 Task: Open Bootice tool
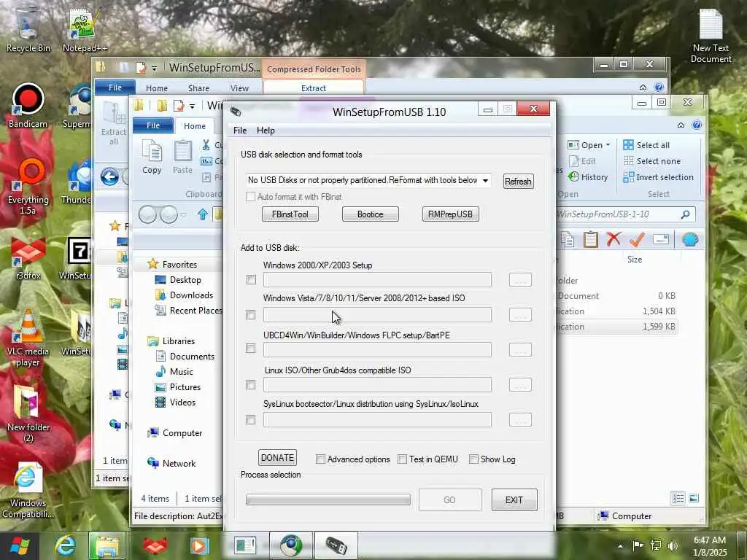click(370, 214)
